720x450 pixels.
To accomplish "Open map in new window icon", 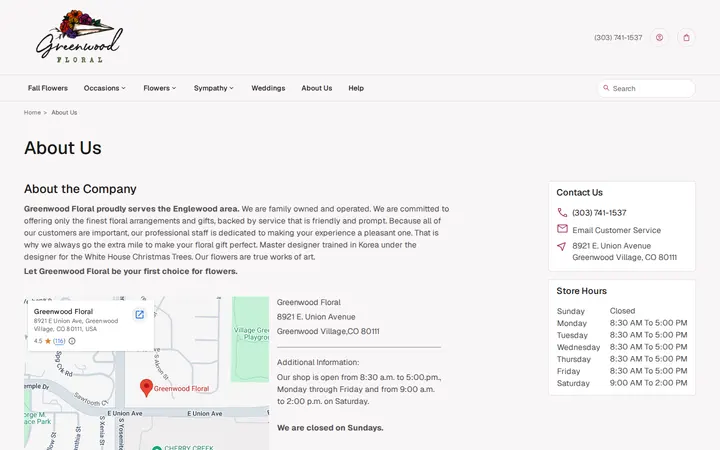I will click(140, 315).
